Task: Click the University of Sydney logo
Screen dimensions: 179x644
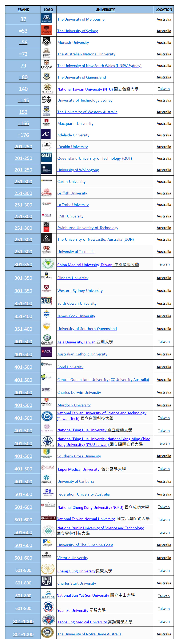Action: [x=47, y=31]
